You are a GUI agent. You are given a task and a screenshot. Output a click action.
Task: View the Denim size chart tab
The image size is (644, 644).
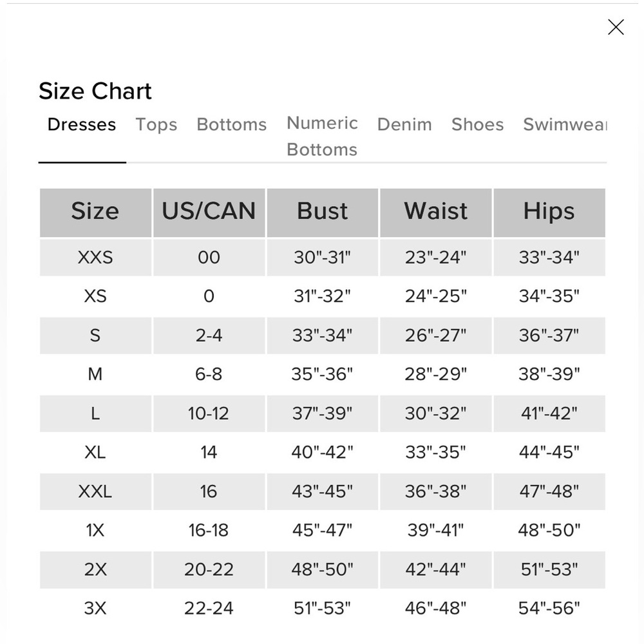click(x=404, y=124)
